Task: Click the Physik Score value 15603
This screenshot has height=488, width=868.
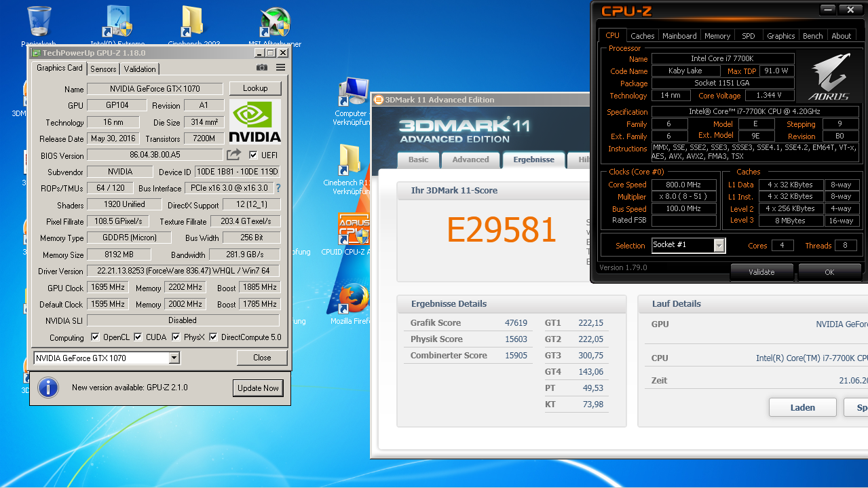Action: 516,339
